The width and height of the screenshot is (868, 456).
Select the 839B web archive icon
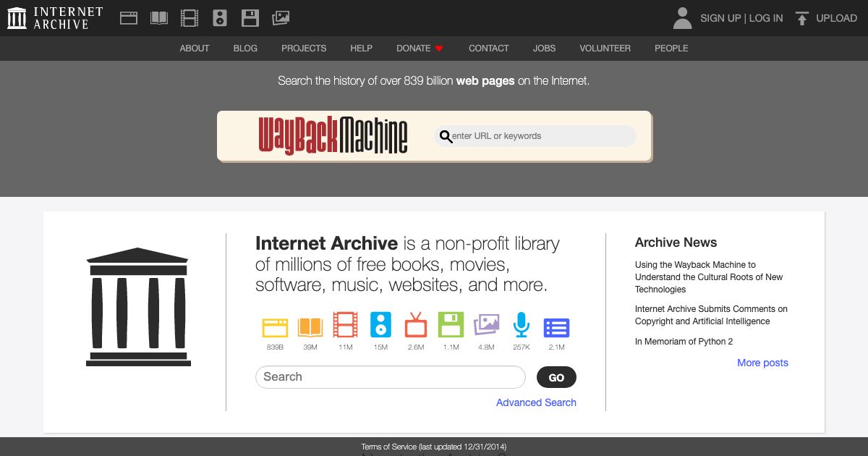(x=275, y=327)
